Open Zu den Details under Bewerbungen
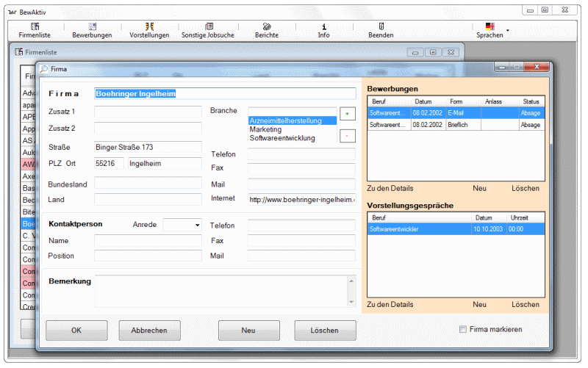Image resolution: width=588 pixels, height=368 pixels. 390,189
